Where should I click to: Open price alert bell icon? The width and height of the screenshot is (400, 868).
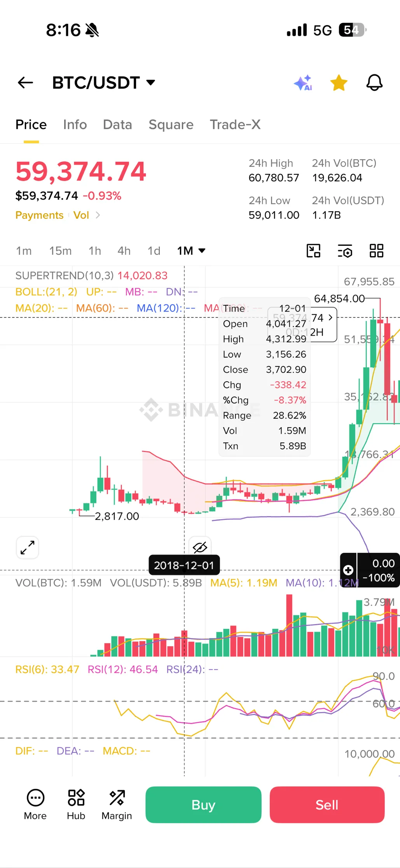pos(375,82)
